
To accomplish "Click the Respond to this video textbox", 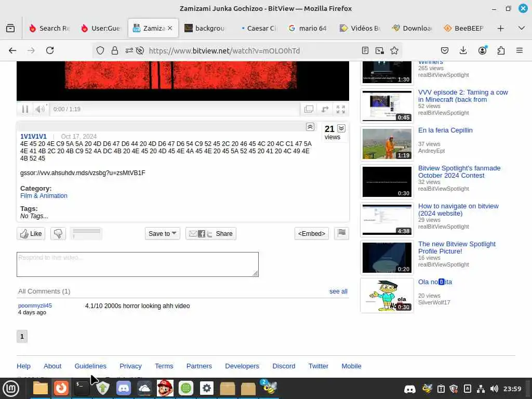I will click(x=137, y=264).
